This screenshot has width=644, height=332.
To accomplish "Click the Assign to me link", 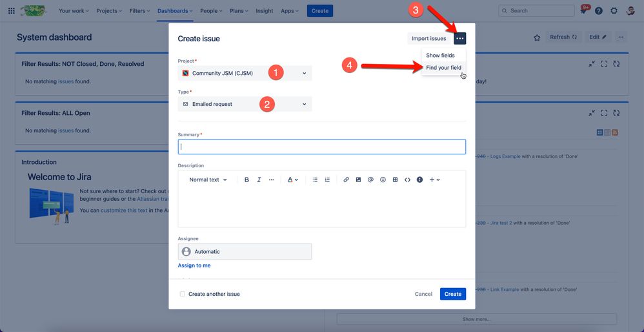I will tap(194, 265).
